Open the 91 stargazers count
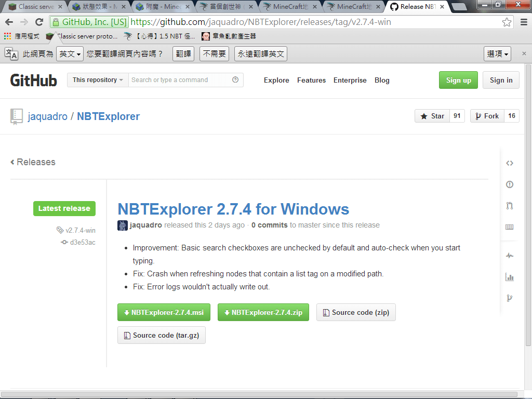The image size is (532, 399). (457, 116)
